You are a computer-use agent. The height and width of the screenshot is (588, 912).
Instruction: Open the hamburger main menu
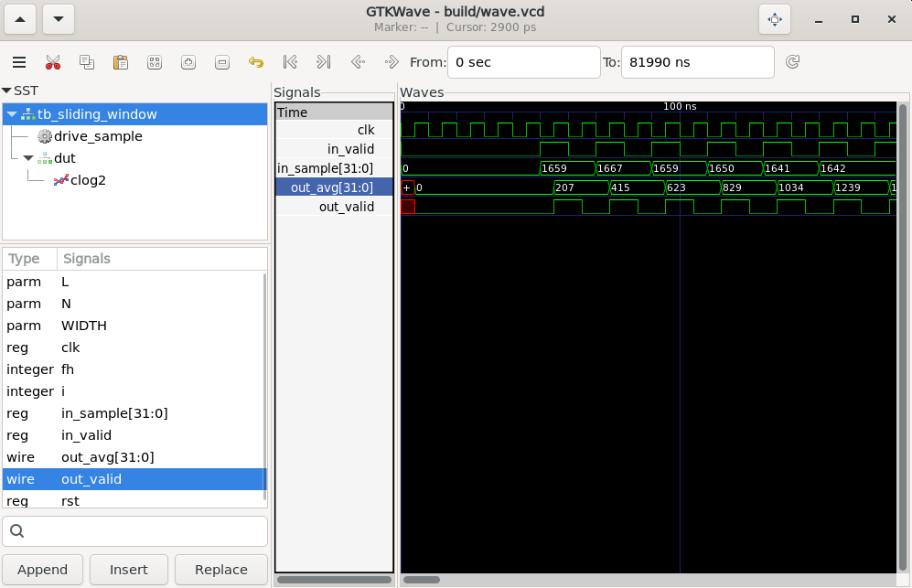[19, 62]
